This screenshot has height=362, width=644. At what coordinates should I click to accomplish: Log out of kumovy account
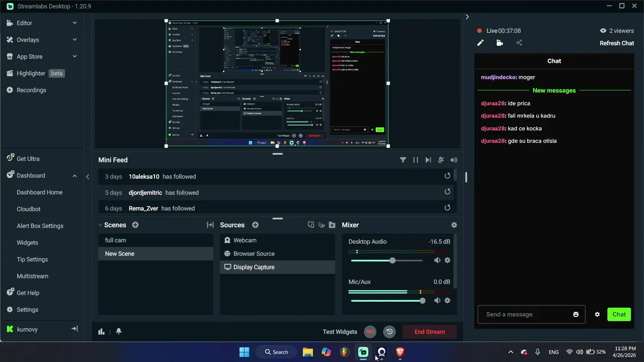point(74,329)
